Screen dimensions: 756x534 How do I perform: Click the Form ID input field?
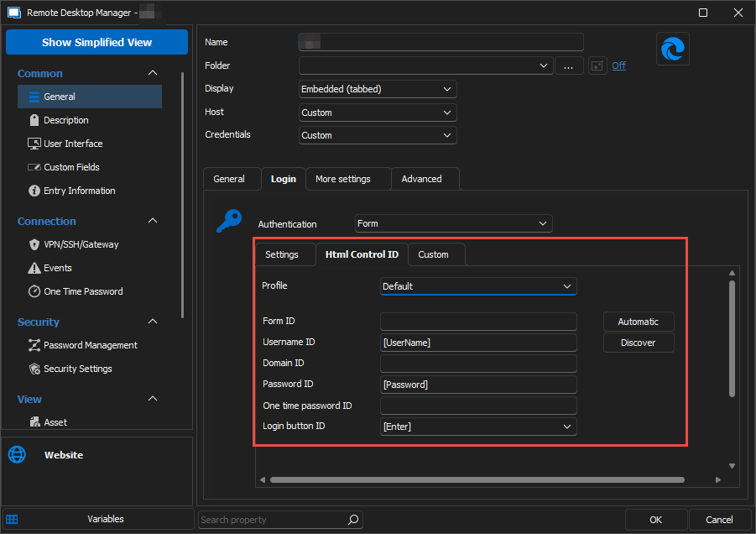(x=478, y=322)
